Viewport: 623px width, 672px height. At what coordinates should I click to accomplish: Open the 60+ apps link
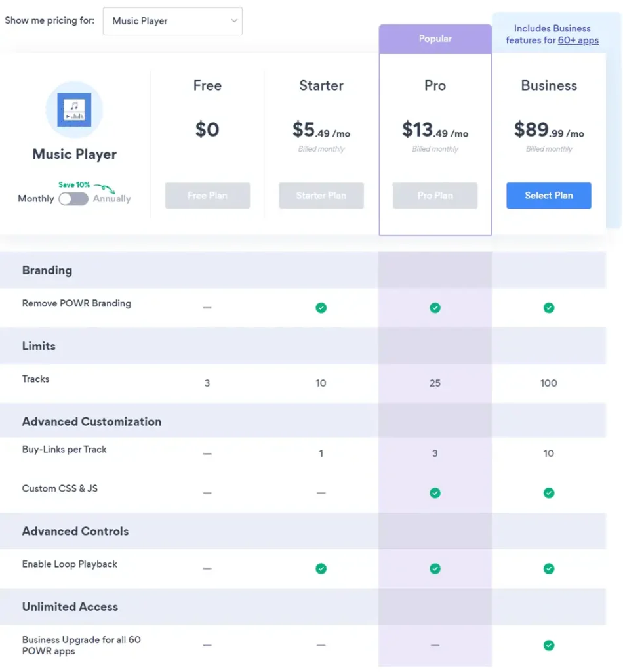point(578,41)
